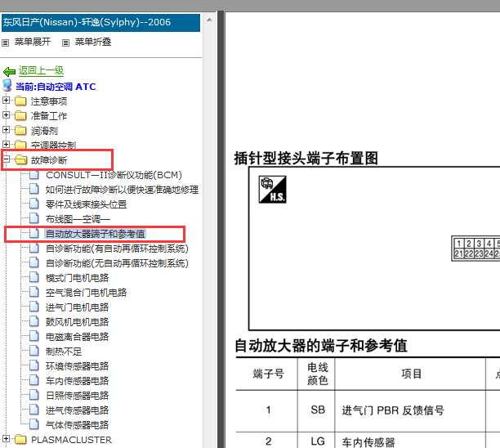Click 菜单展开 to expand all menus
Screen dimensions: 500x448
pos(33,42)
